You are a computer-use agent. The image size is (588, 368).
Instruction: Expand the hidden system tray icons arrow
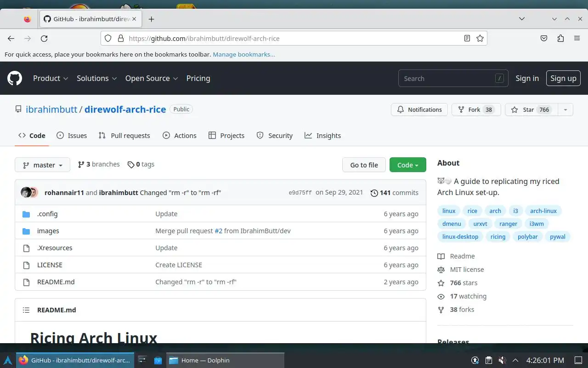[515, 360]
